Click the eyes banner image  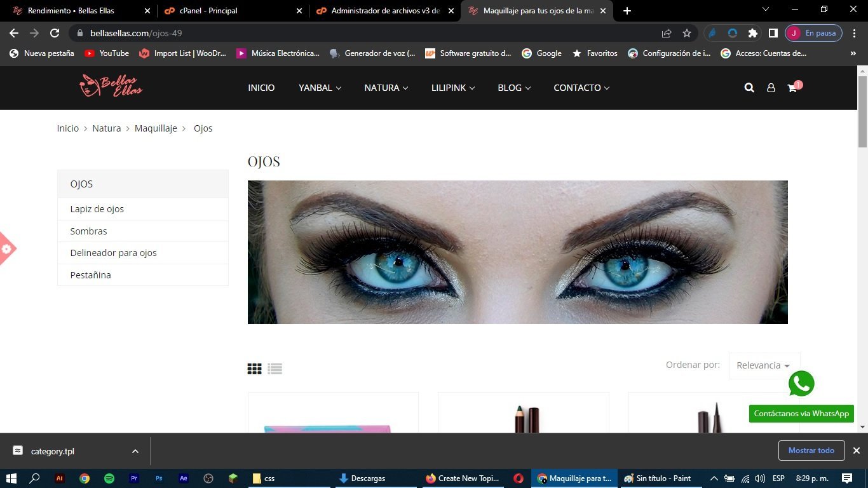pos(518,252)
